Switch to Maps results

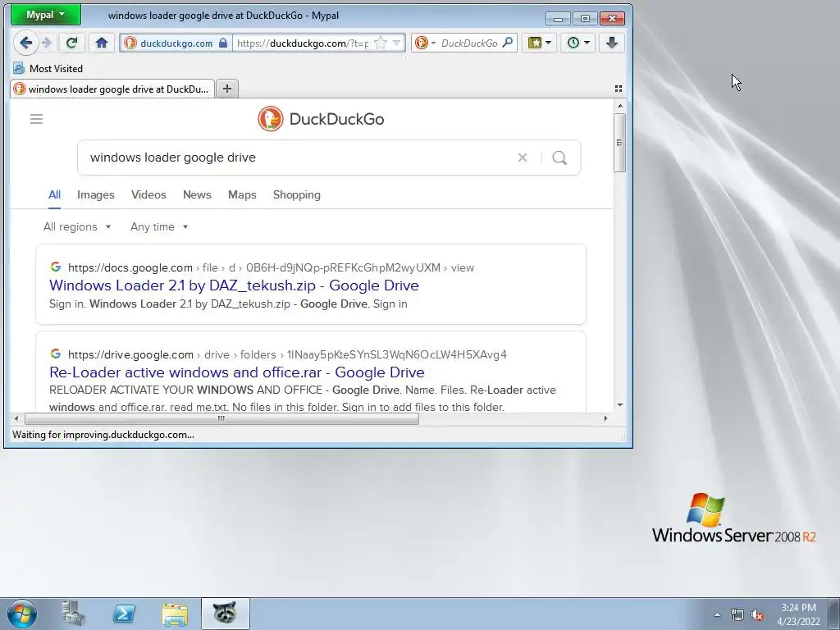click(x=242, y=195)
